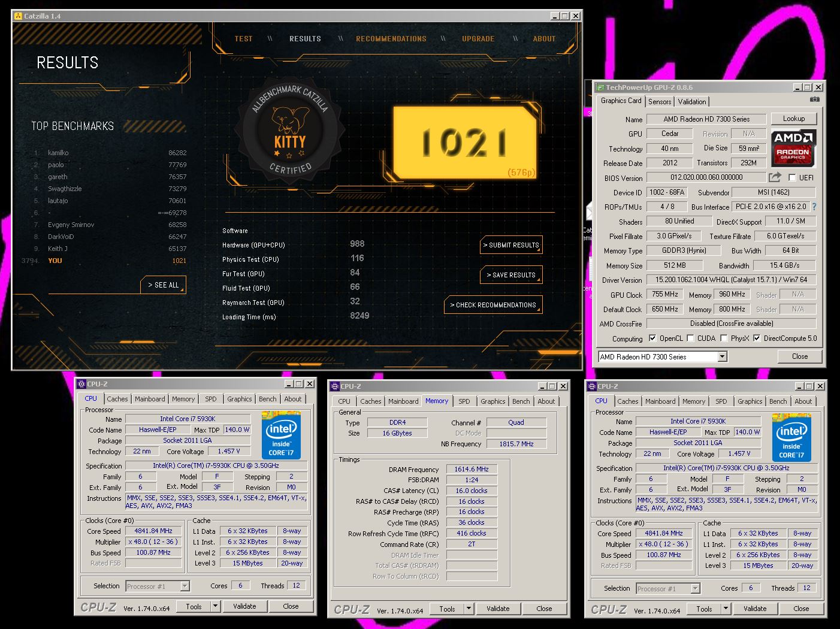Click the Intel Core i7 logo in rightmost CPU-Z

pos(791,437)
